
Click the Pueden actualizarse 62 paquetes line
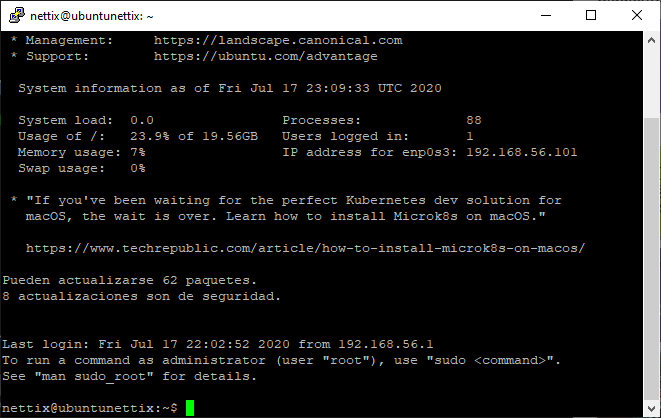129,280
